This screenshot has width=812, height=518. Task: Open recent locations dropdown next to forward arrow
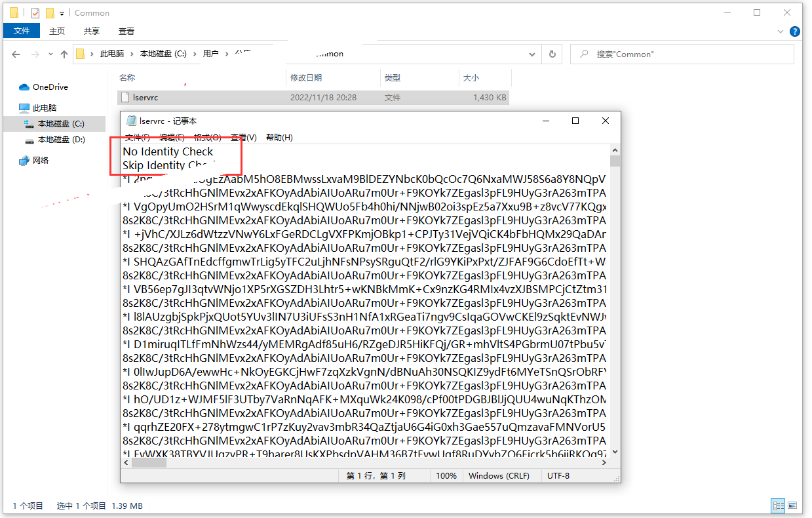pos(50,54)
